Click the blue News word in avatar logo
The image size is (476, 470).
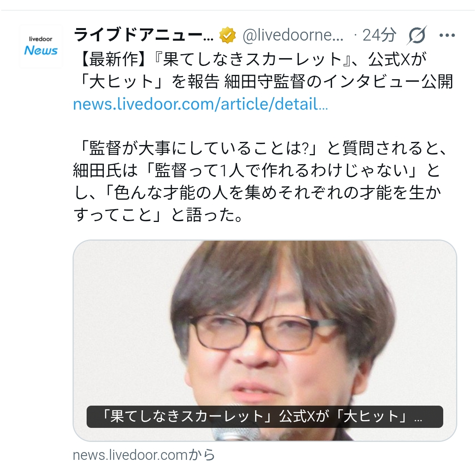pos(41,51)
